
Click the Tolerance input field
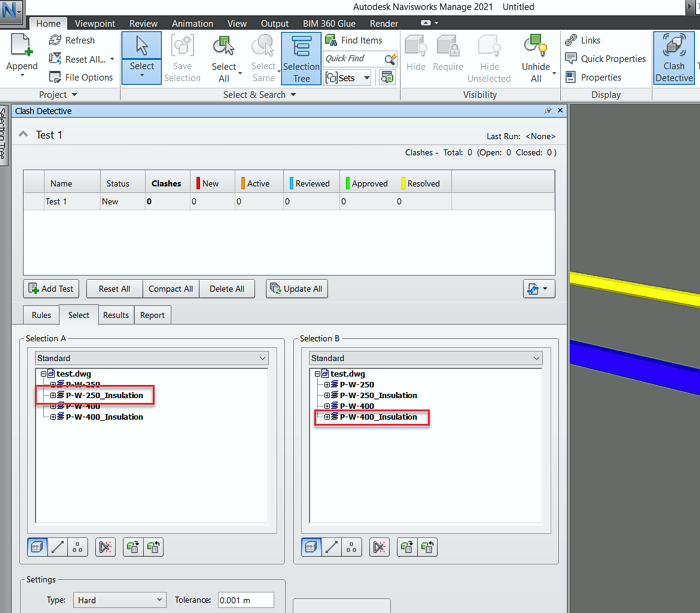tap(246, 600)
